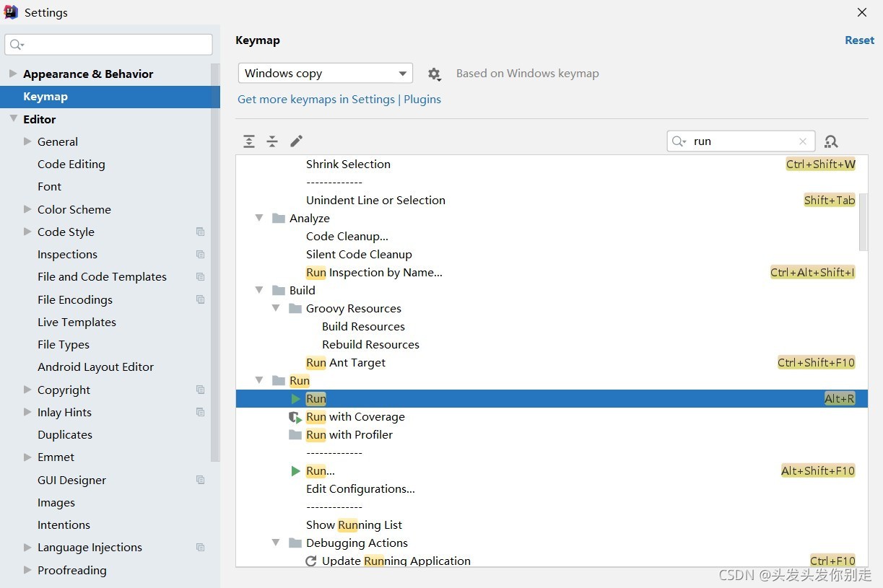Open the File Encodings settings page
883x588 pixels.
tap(75, 299)
